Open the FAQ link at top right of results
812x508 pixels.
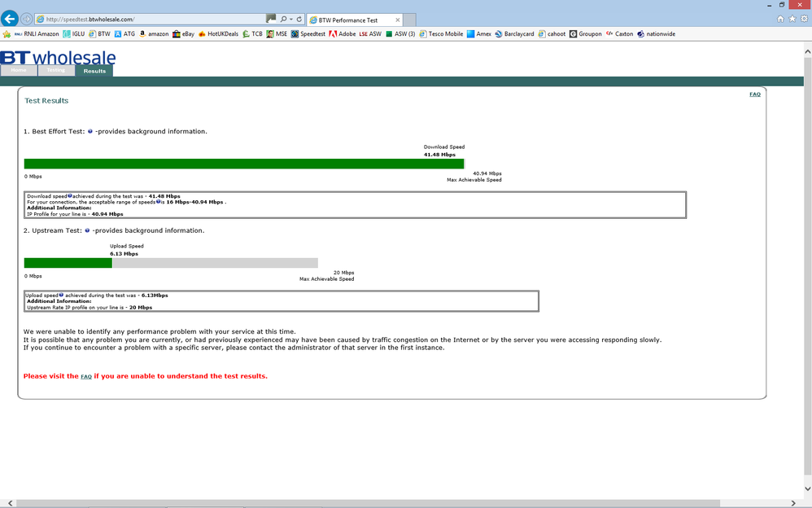[755, 94]
